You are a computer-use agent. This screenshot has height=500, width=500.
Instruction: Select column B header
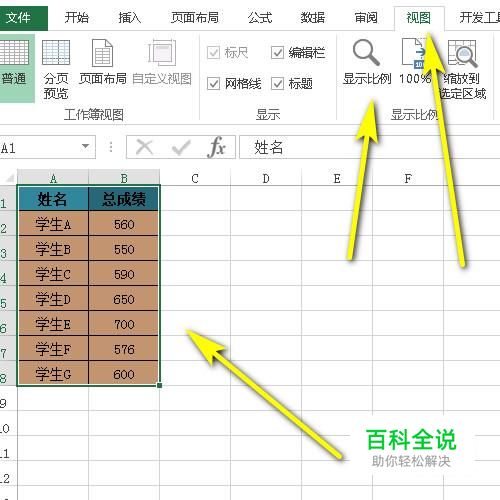pyautogui.click(x=124, y=178)
